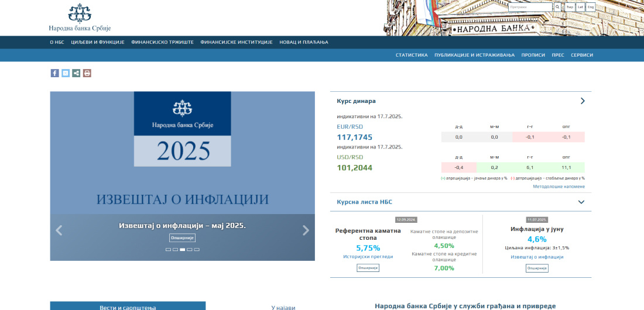Open СТАТИСТИКА menu
Image resolution: width=644 pixels, height=310 pixels.
point(412,55)
